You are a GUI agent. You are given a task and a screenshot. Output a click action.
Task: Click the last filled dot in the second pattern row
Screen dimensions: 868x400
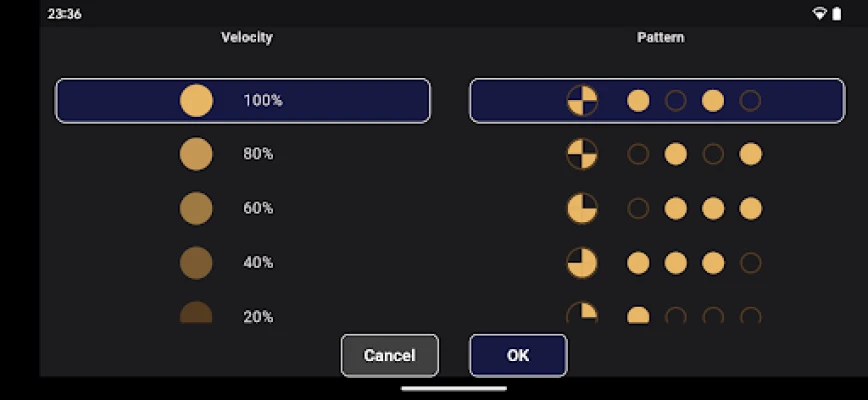pos(750,154)
